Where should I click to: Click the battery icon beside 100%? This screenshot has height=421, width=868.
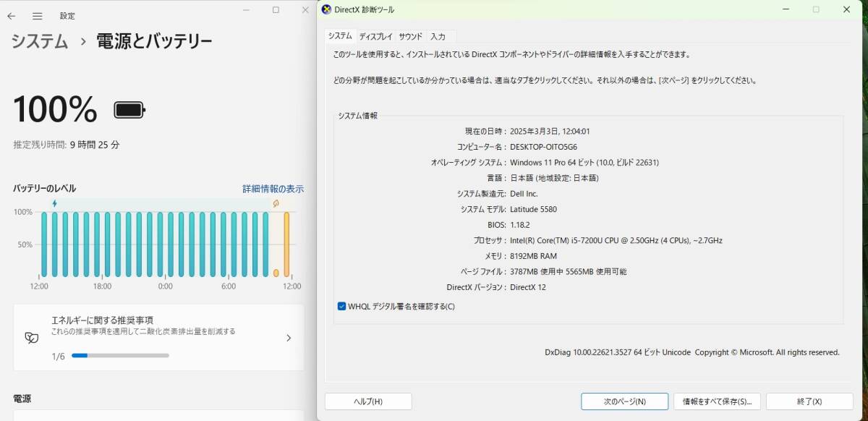point(128,110)
